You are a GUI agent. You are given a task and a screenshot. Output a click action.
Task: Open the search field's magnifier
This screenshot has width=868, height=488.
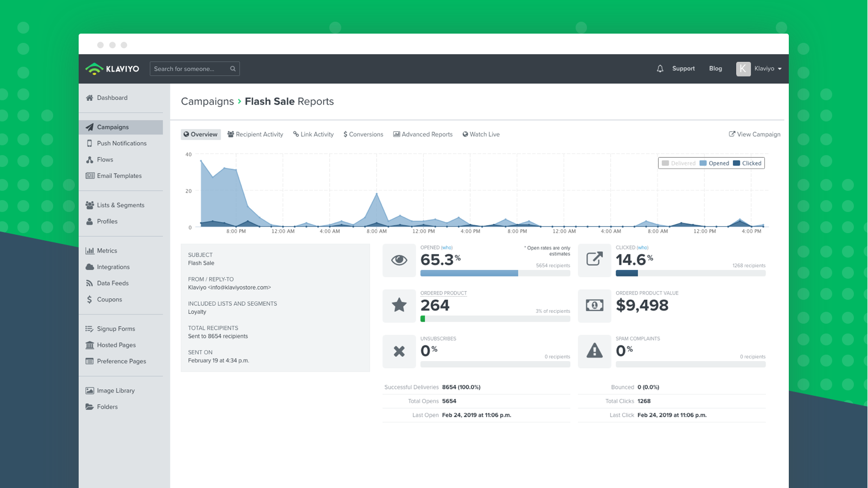tap(233, 68)
